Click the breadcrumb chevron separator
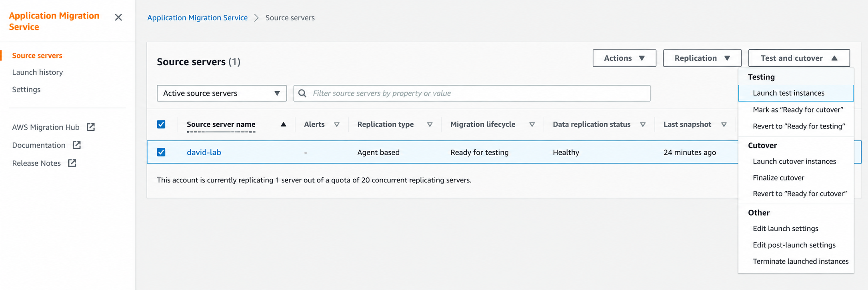Viewport: 868px width, 290px height. point(256,18)
